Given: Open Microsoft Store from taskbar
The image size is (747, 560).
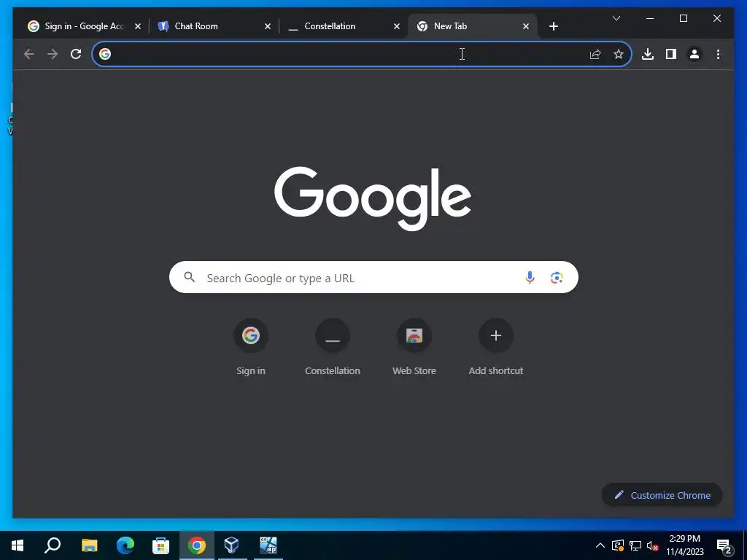Looking at the screenshot, I should pyautogui.click(x=160, y=545).
